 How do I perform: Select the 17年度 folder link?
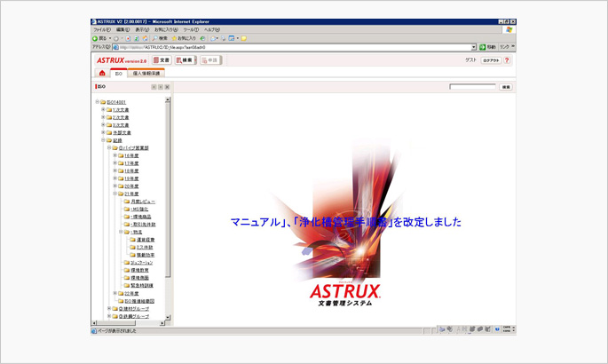tap(131, 163)
